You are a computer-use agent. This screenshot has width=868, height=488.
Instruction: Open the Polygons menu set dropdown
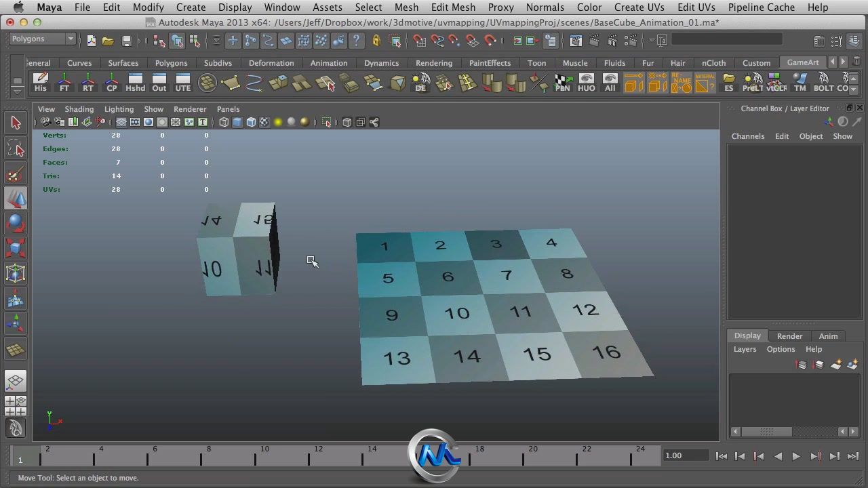point(43,39)
